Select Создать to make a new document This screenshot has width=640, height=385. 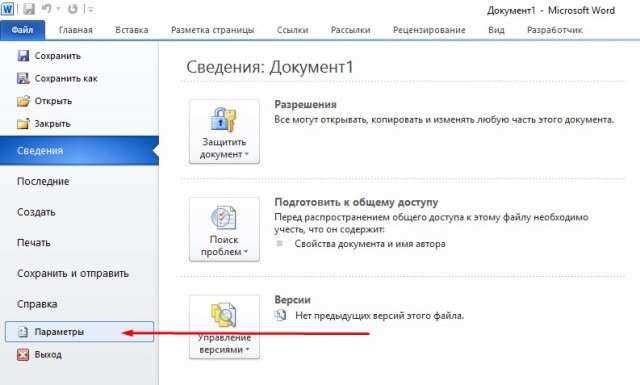tap(36, 212)
